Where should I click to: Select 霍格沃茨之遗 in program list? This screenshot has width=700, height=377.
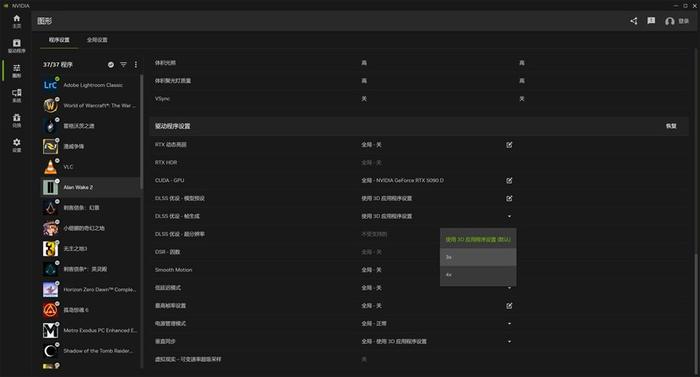pos(91,126)
